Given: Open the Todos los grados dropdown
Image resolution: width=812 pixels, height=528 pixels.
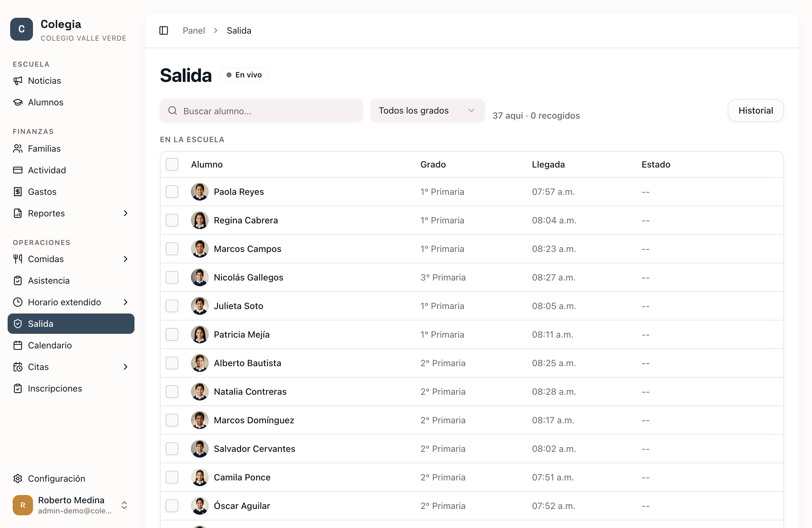Looking at the screenshot, I should (427, 111).
